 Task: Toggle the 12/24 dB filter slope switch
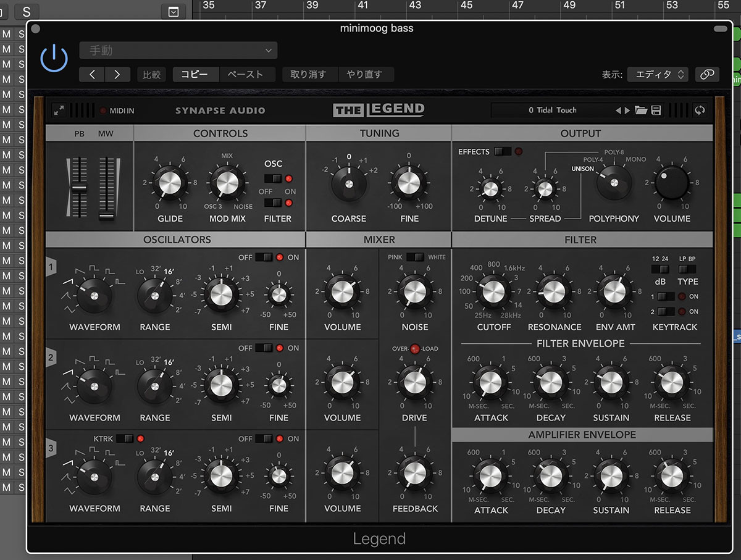[x=659, y=269]
